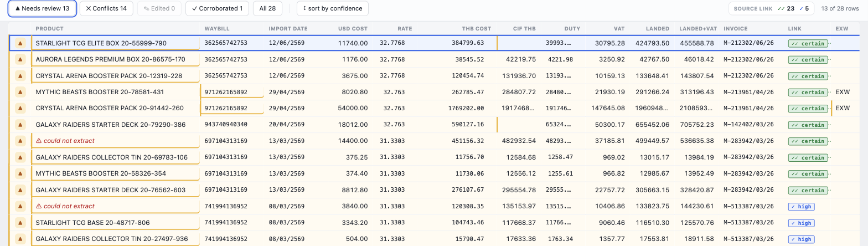Select waybill 971262165892 in MYTHIC BEASTS BOOSTER row
The height and width of the screenshot is (246, 868).
click(232, 92)
